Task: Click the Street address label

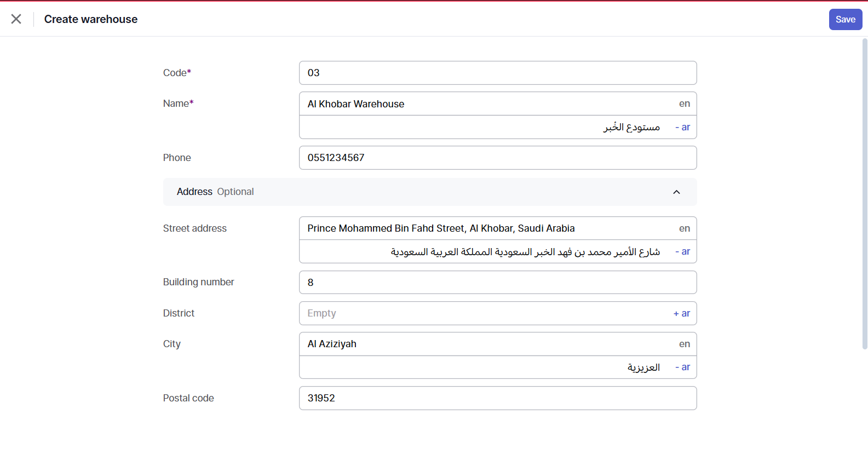Action: tap(194, 228)
